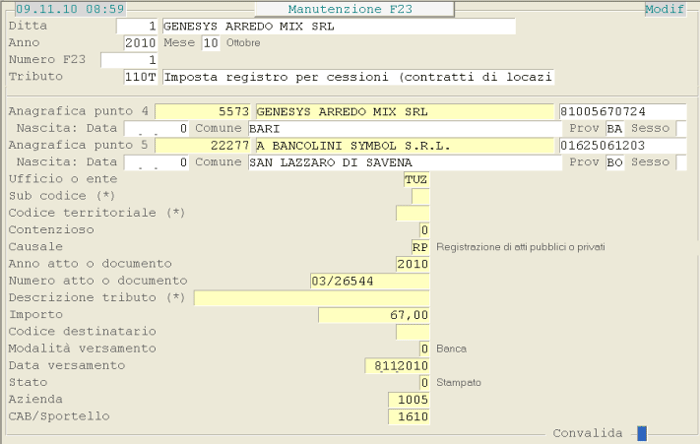Select the Anno field showing 2010

[140, 43]
